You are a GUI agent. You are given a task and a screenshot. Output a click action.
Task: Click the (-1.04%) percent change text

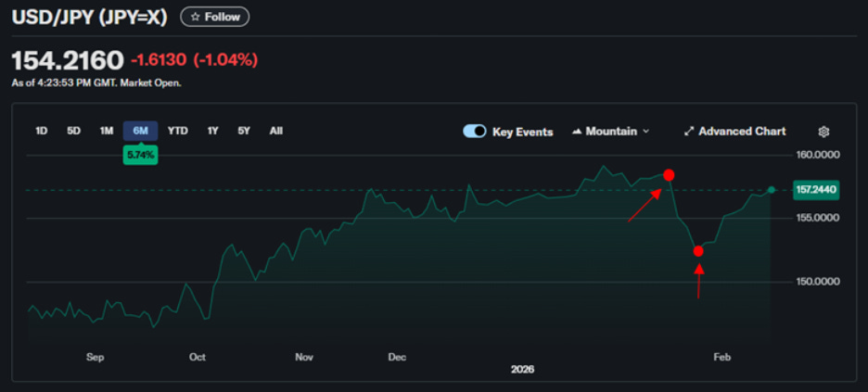[x=225, y=59]
